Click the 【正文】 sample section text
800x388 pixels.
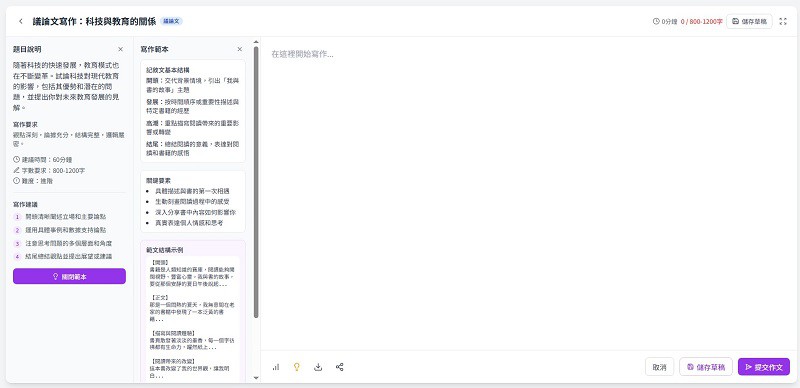[x=160, y=297]
